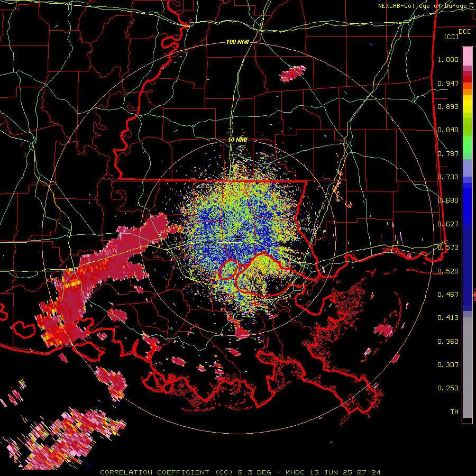Click the gray lower segment of color scale
The image size is (476, 476).
[x=467, y=369]
